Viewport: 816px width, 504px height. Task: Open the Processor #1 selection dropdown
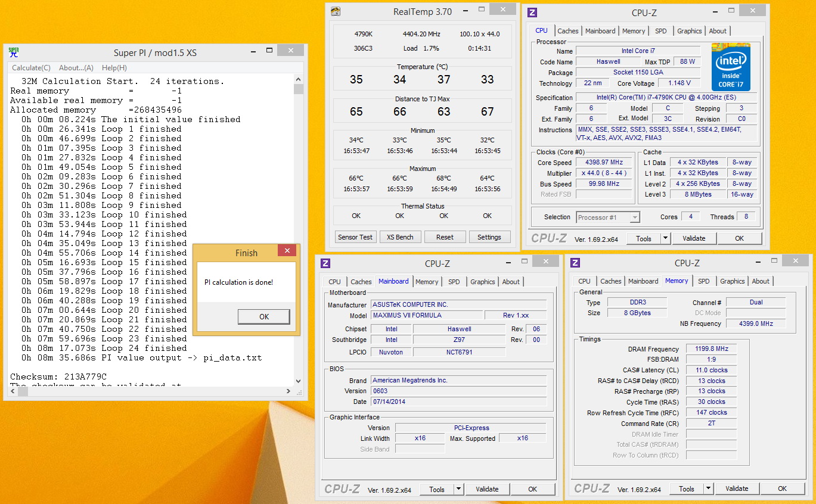[x=608, y=217]
